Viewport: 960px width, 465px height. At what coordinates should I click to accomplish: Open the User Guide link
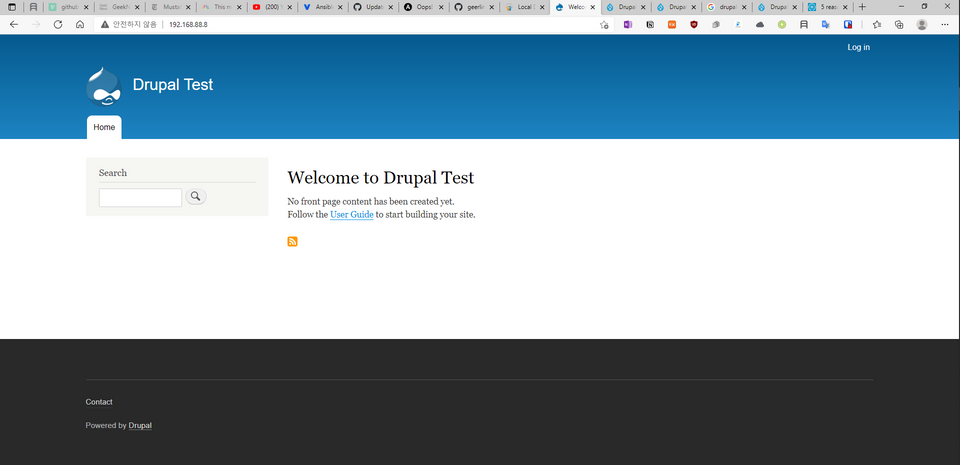point(351,215)
